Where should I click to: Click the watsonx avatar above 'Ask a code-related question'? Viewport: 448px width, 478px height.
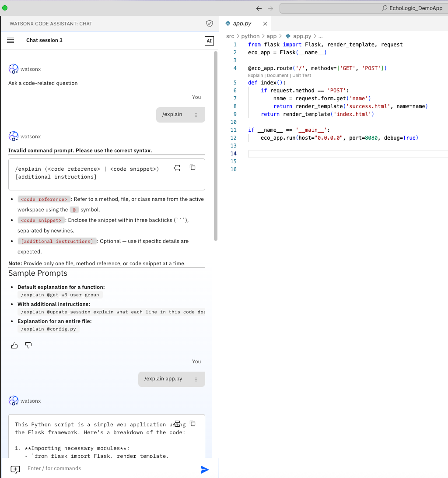[x=14, y=69]
